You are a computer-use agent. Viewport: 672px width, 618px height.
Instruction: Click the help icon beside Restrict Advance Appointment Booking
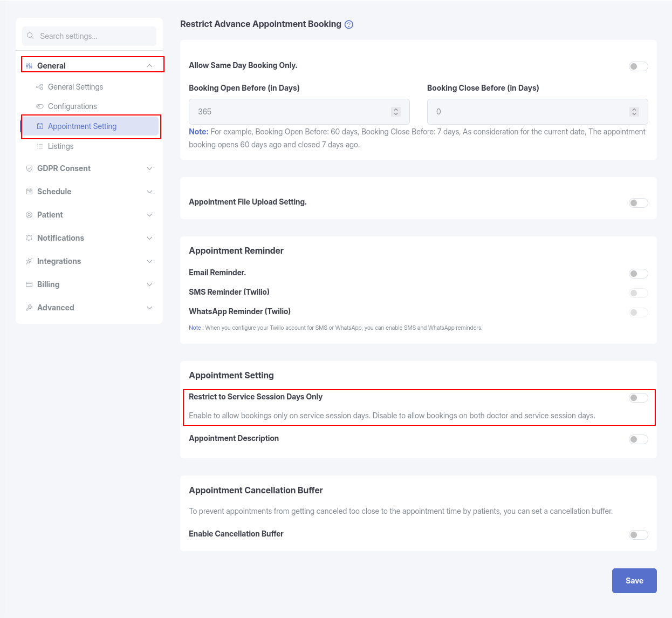pyautogui.click(x=349, y=24)
